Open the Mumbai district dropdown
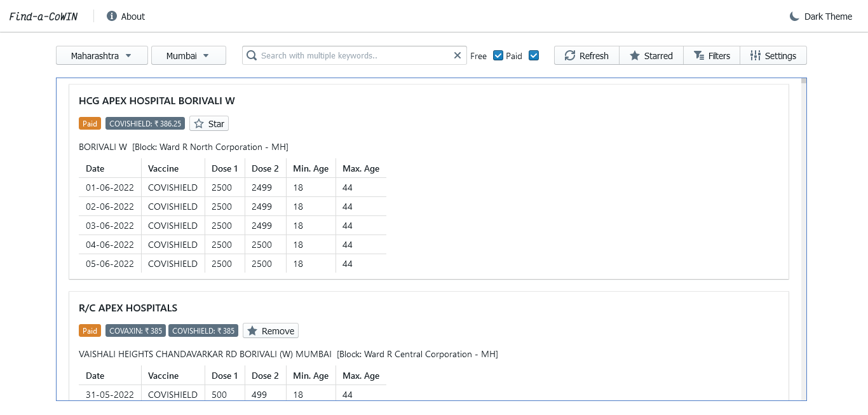 [189, 55]
